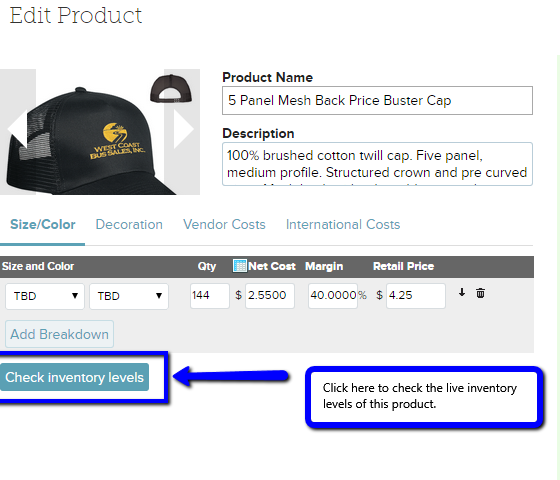
Task: Click the trash icon to delete row
Action: pyautogui.click(x=480, y=293)
